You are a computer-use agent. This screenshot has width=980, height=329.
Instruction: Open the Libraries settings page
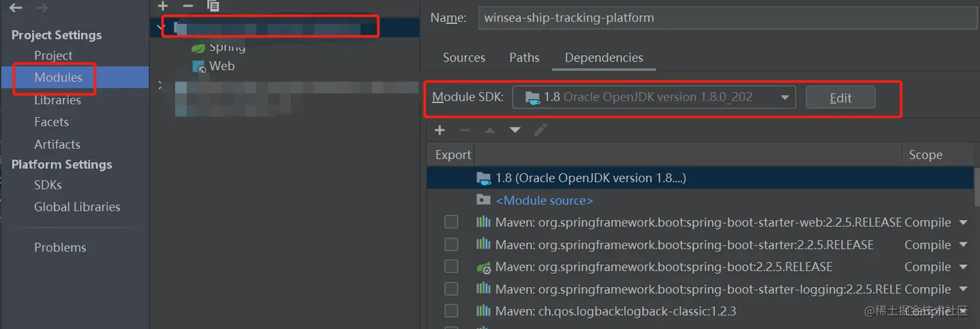pos(58,100)
